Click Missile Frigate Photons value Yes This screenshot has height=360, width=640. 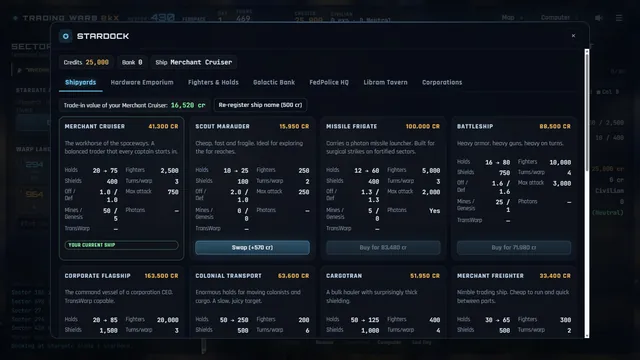[x=435, y=211]
